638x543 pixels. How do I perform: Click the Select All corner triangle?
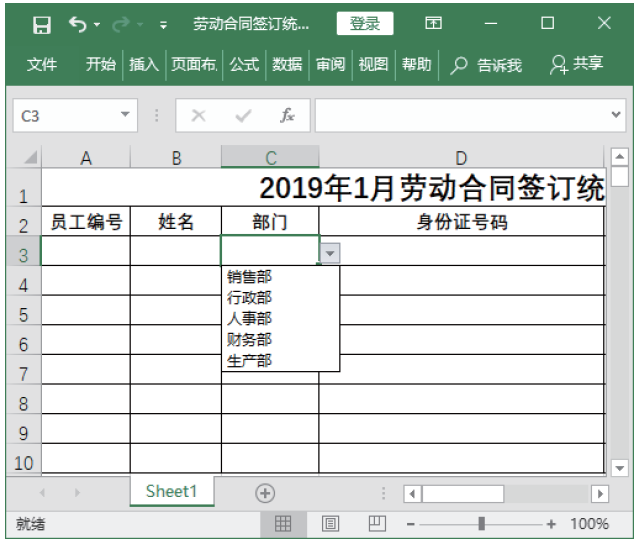[31, 157]
